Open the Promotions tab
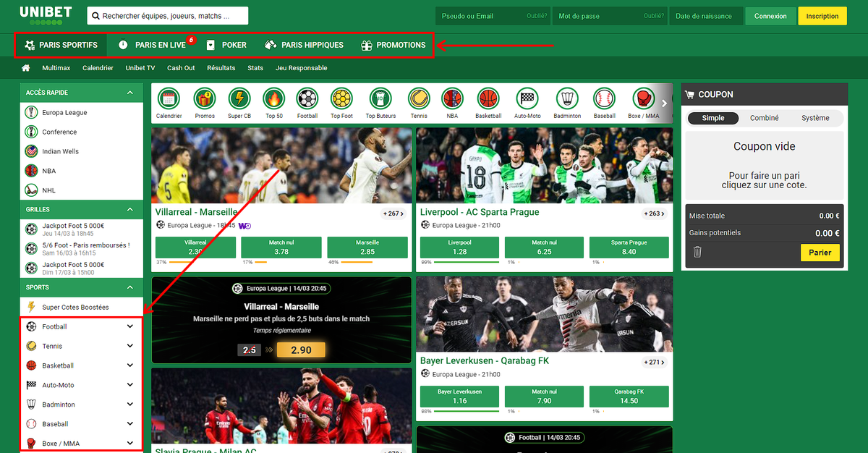 point(393,45)
